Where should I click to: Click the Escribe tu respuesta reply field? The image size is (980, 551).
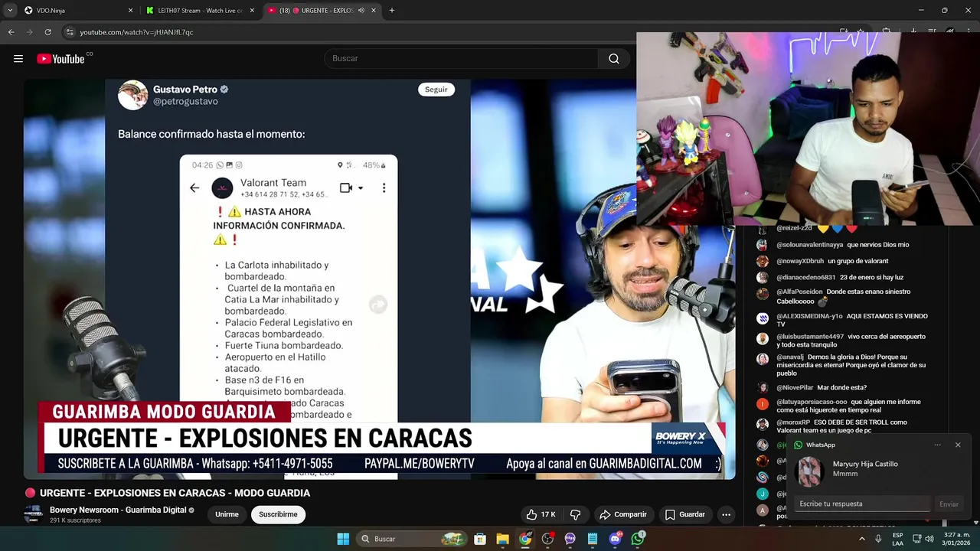[x=864, y=504]
